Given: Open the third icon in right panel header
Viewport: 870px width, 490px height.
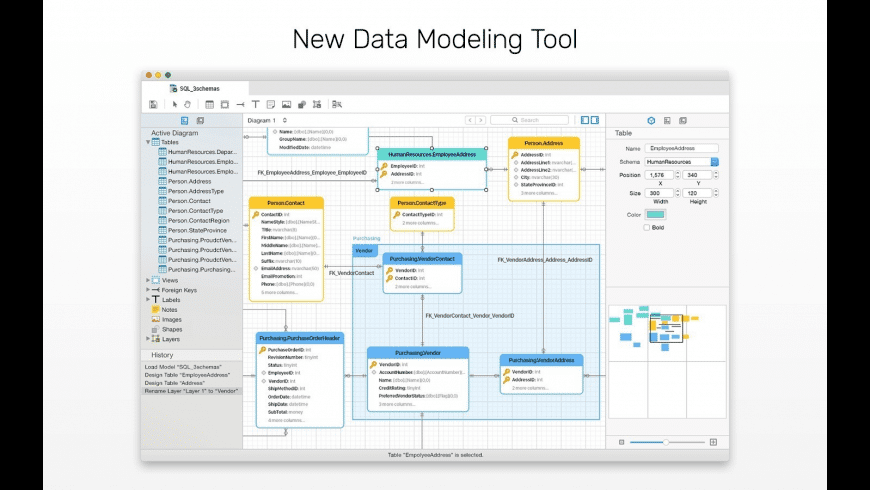Looking at the screenshot, I should [683, 120].
